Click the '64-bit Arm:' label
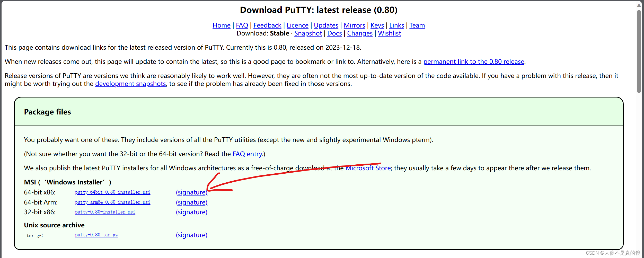This screenshot has width=644, height=258. click(41, 202)
